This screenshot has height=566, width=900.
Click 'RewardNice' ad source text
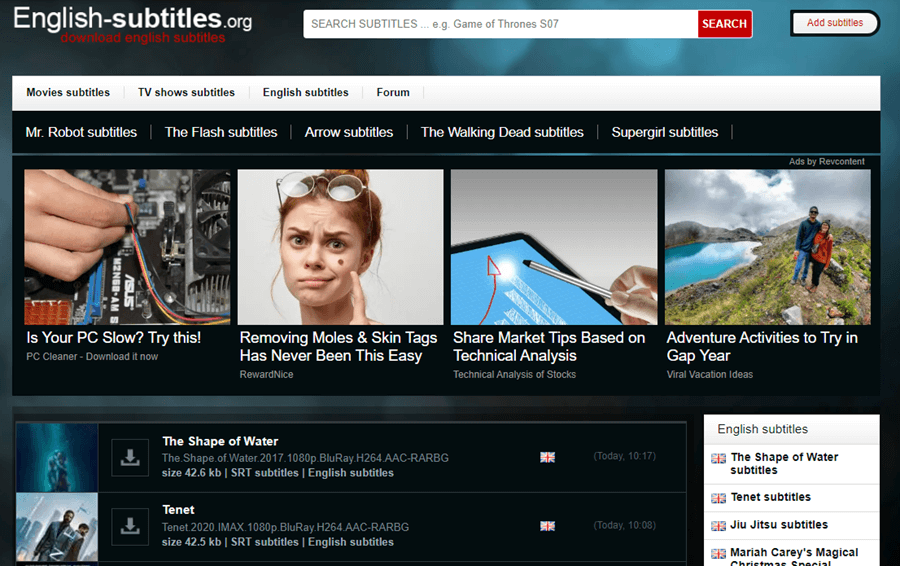click(266, 374)
